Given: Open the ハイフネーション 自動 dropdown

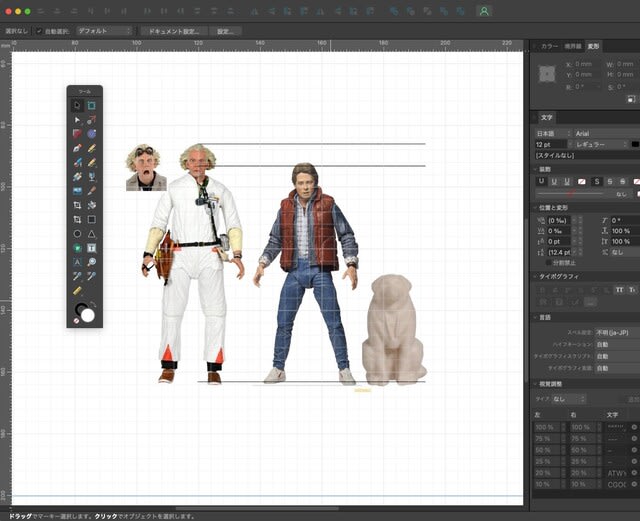Looking at the screenshot, I should pos(617,345).
